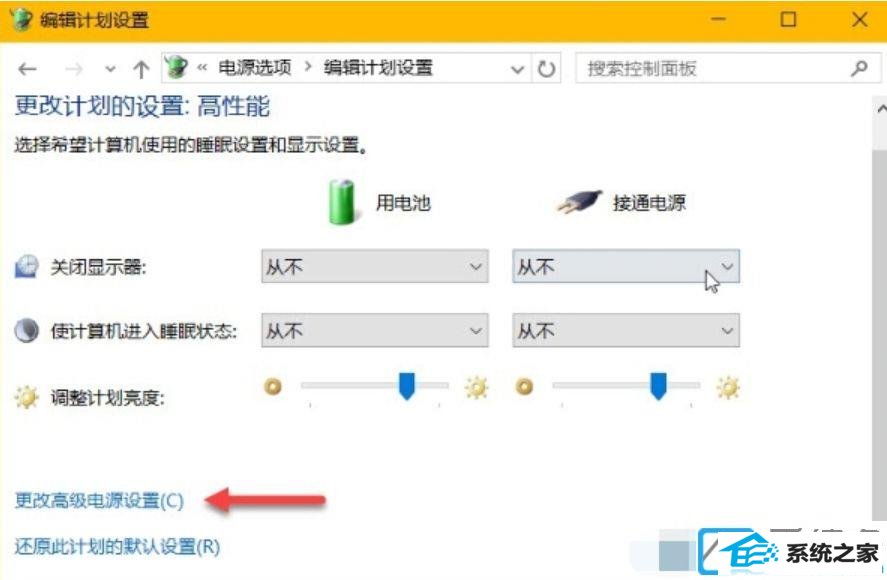Click the forward navigation arrow

point(74,69)
